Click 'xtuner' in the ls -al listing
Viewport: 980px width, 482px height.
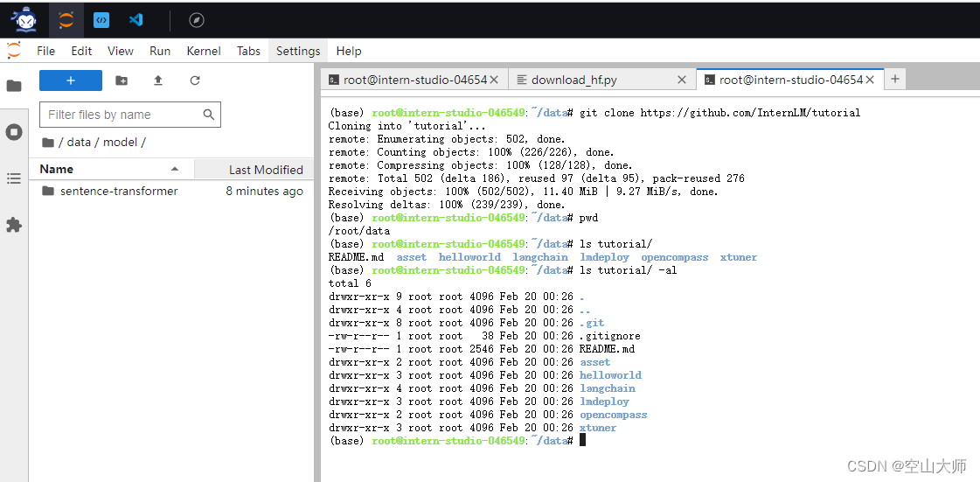click(597, 428)
